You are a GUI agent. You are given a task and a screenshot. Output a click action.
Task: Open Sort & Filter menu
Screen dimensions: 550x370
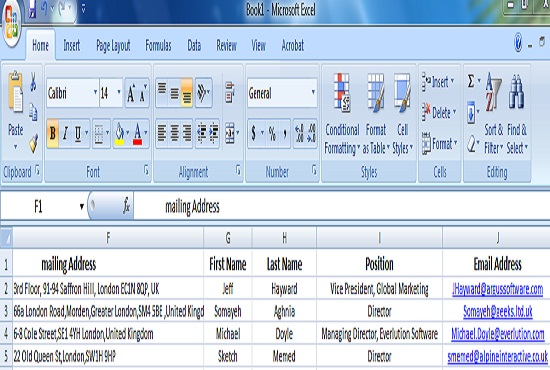pyautogui.click(x=493, y=114)
